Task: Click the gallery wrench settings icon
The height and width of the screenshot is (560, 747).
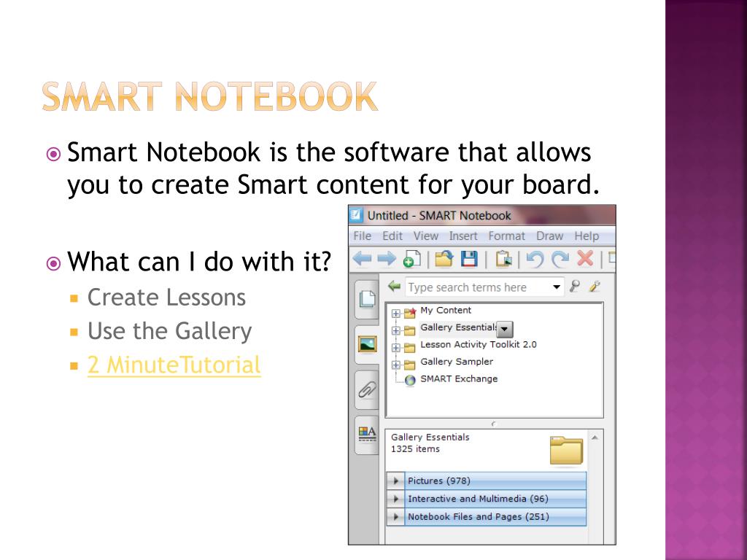Action: (595, 286)
